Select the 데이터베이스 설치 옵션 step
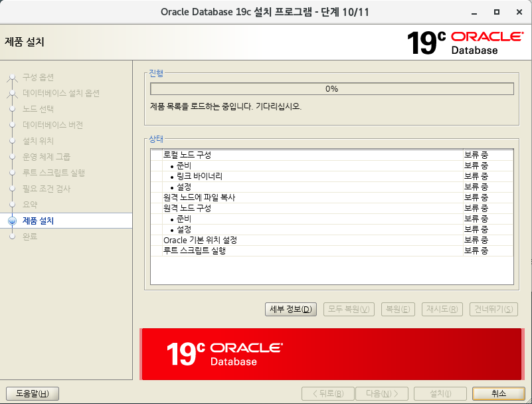The height and width of the screenshot is (404, 532). [x=61, y=93]
